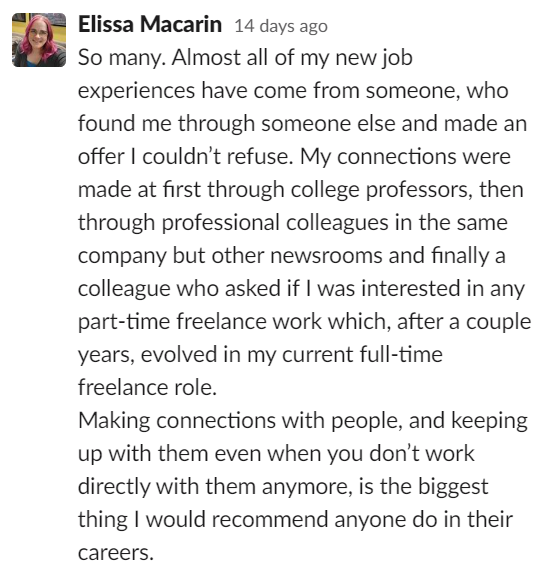Viewport: 537px width, 573px height.
Task: Click the line ending 'freelance role.'
Action: point(147,387)
